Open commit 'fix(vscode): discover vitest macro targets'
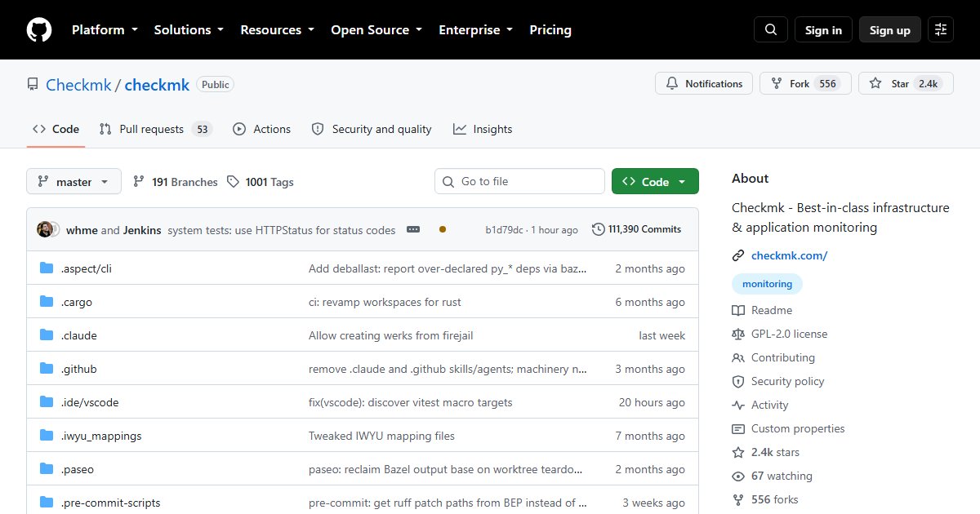 411,402
